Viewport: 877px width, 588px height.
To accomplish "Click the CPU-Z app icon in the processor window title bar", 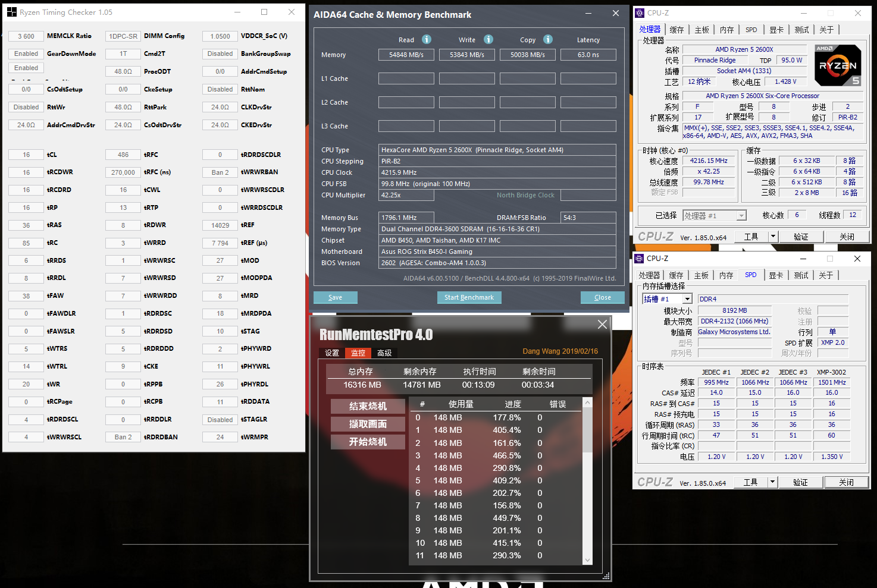I will 640,12.
